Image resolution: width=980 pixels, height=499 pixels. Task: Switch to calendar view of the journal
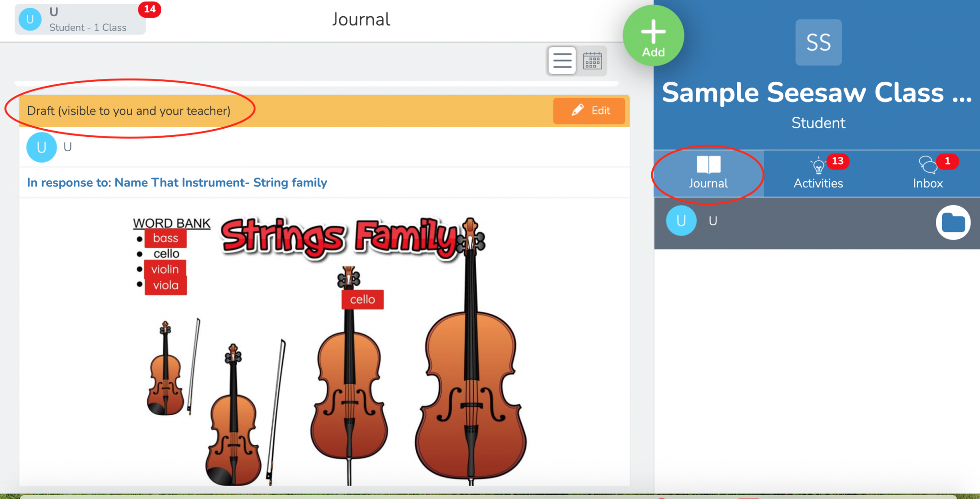(593, 61)
